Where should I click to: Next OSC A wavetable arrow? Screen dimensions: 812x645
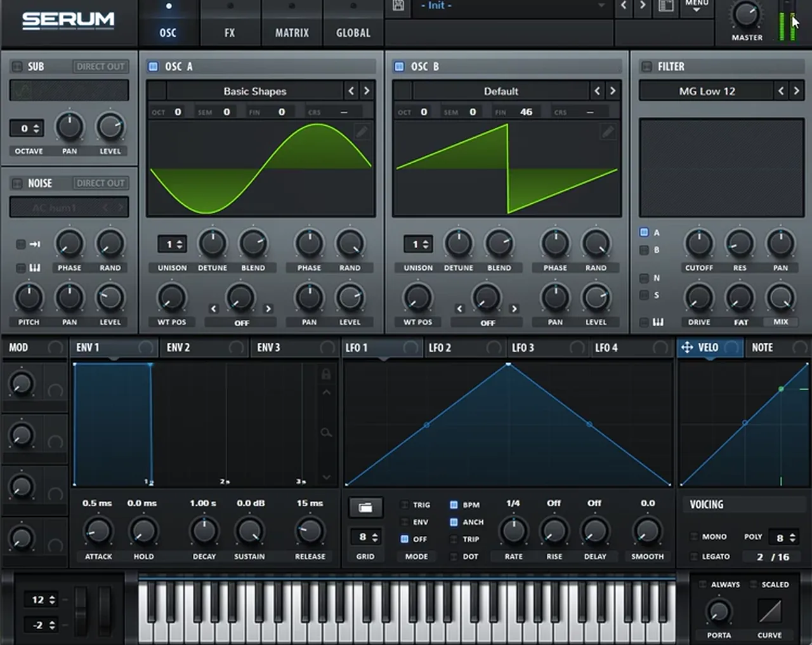tap(367, 91)
